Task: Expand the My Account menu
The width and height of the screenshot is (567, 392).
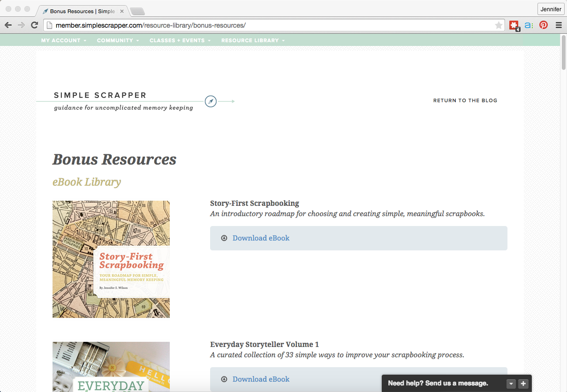Action: click(63, 40)
